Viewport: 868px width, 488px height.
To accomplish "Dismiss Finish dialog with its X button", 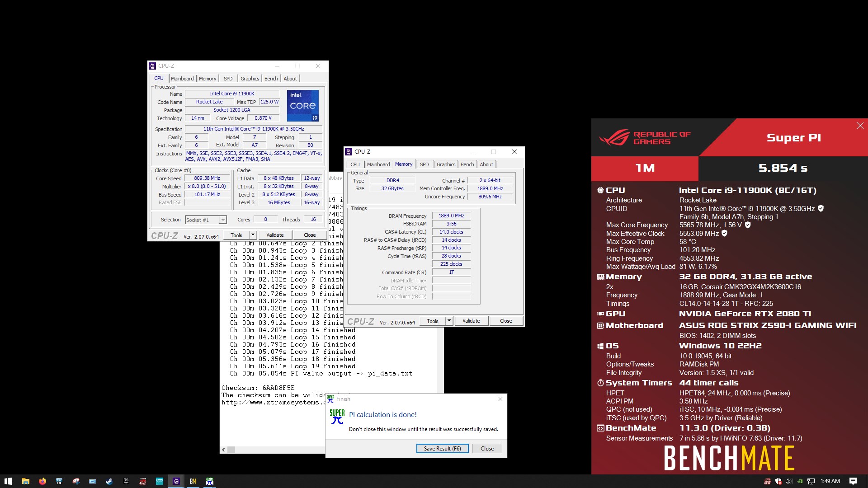I will pyautogui.click(x=500, y=399).
